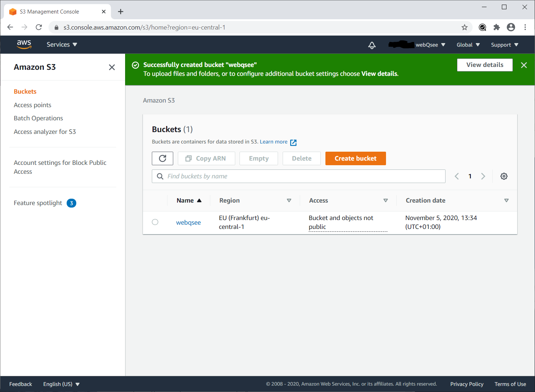This screenshot has height=392, width=535.
Task: Click the Create bucket button
Action: click(355, 158)
